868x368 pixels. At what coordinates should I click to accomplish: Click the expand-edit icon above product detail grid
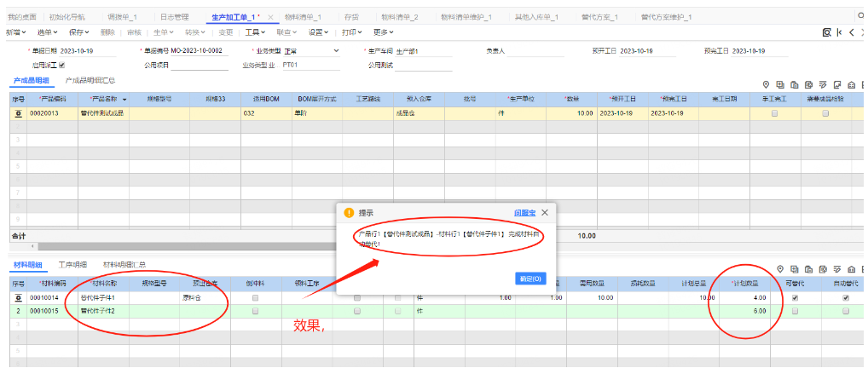(837, 84)
